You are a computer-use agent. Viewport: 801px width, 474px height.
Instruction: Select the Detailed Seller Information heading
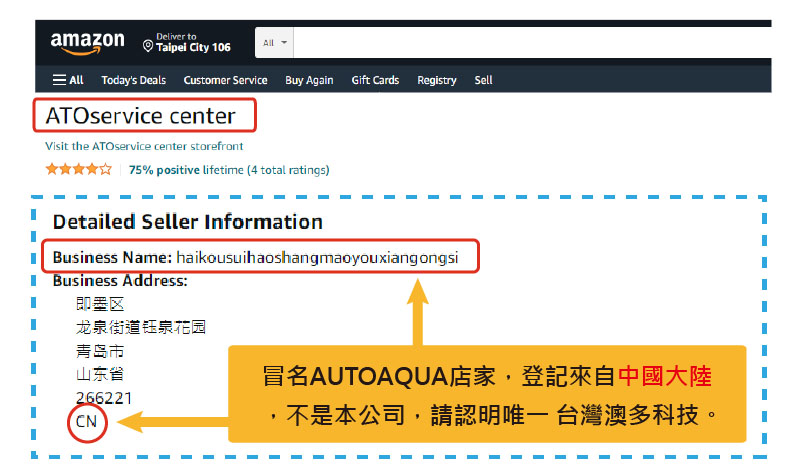pos(187,222)
